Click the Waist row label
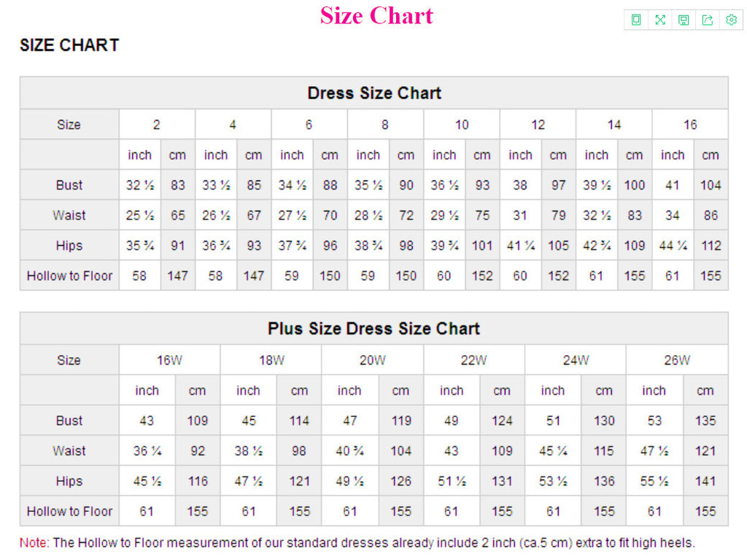This screenshot has width=747, height=560. pyautogui.click(x=69, y=215)
